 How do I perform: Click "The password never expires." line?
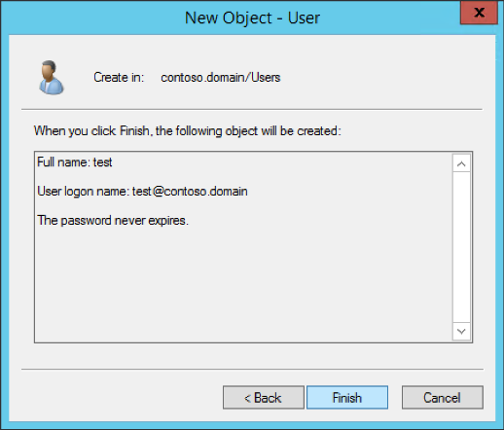pyautogui.click(x=113, y=221)
